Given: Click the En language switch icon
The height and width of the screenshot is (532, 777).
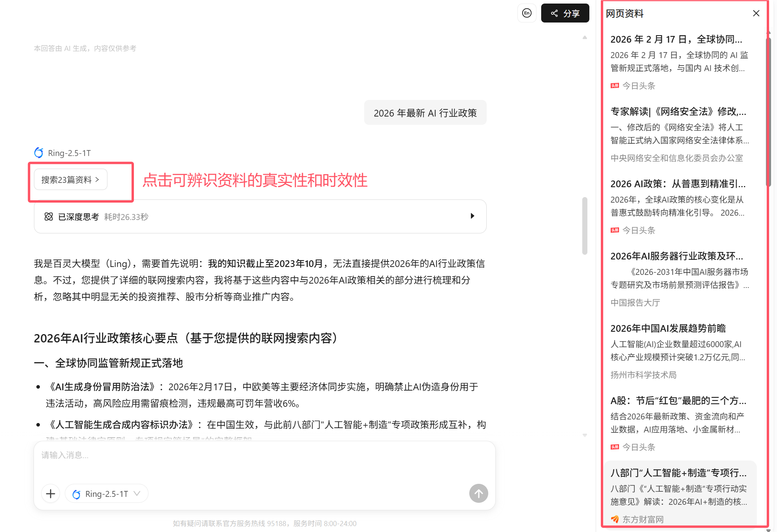Looking at the screenshot, I should pos(527,13).
